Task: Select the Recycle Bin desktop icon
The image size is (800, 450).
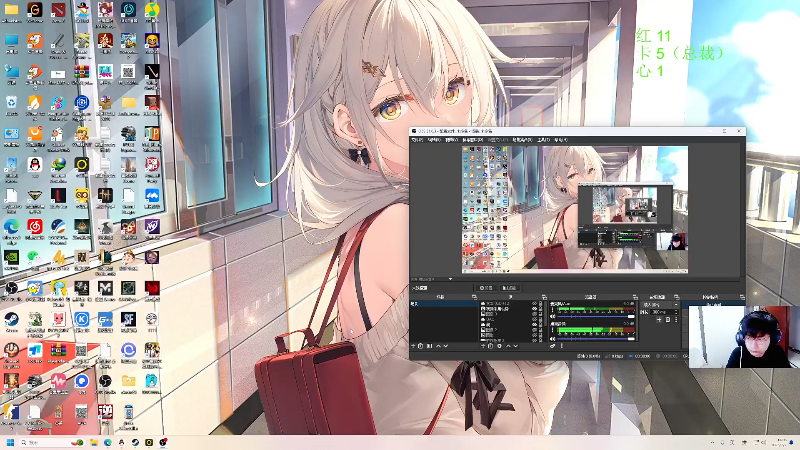Action: 11,106
